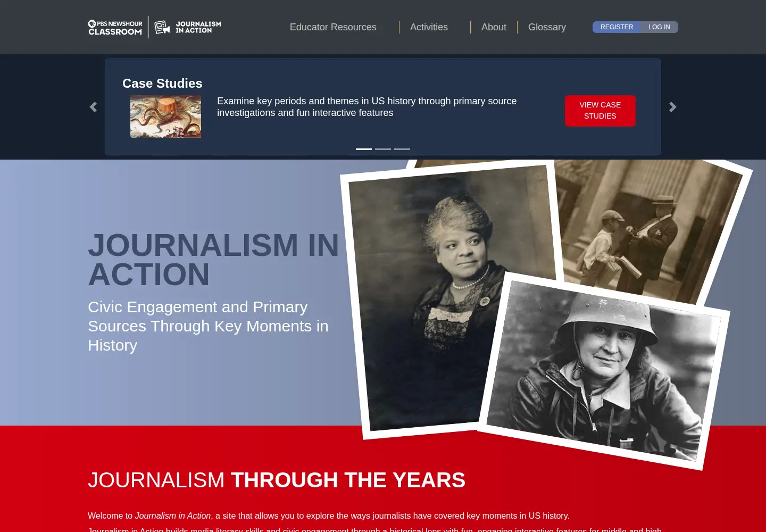Open the Journalism in Action logo
Screen dimensions: 766x532
(187, 27)
